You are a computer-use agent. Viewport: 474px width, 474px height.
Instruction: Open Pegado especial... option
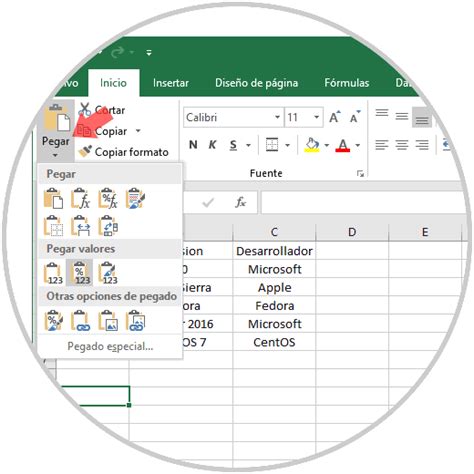point(110,346)
